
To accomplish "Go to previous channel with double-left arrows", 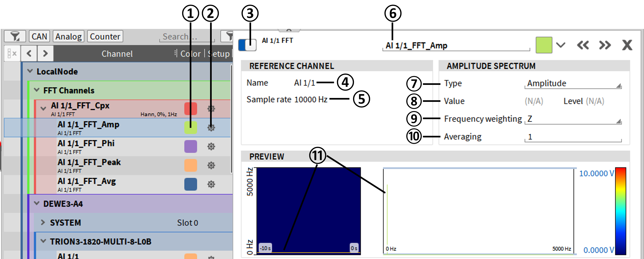I will (583, 45).
